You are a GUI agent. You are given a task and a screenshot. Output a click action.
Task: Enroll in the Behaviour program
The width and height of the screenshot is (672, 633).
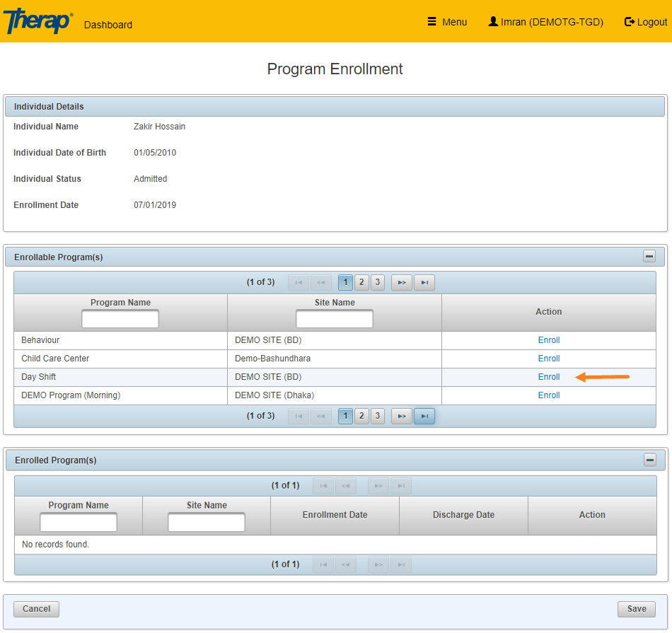pos(549,340)
